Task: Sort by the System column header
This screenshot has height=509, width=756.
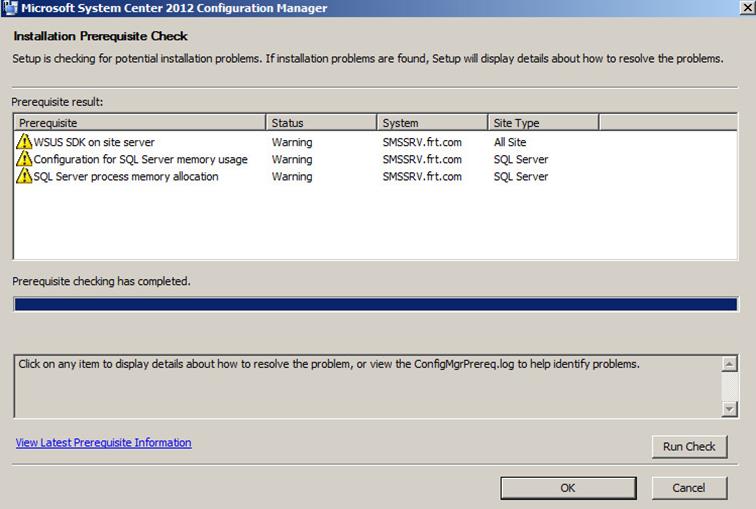Action: pos(432,123)
